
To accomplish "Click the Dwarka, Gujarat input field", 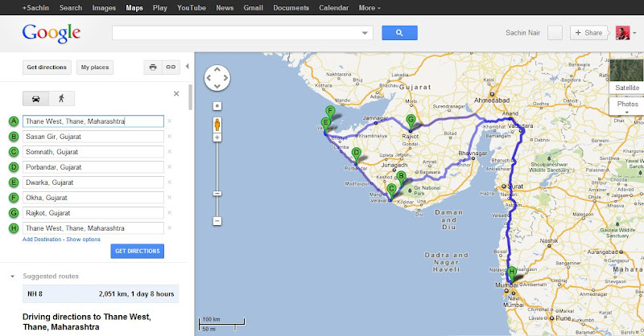I will point(93,182).
